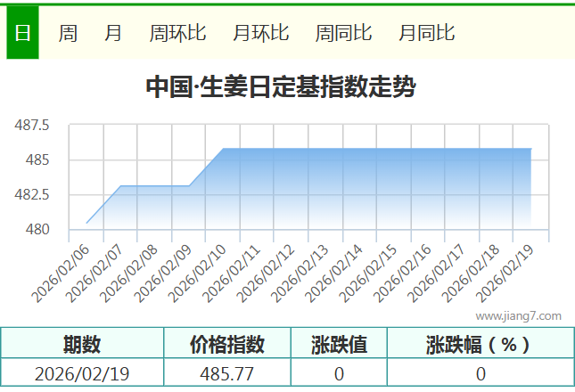The width and height of the screenshot is (575, 392).
Task: Click the www.jiang7.com watermark link
Action: 518,315
